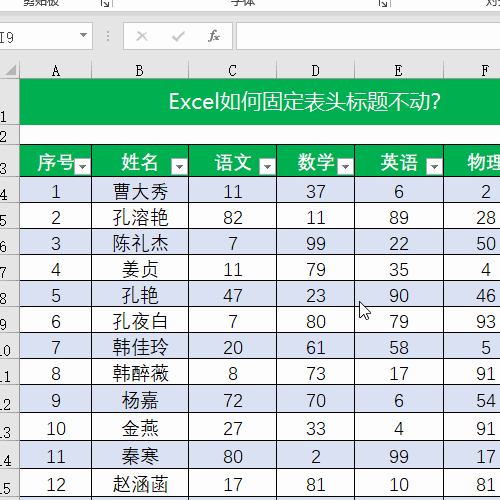Click 英语 score 58 for 韩佳玲
The image size is (500, 500).
pyautogui.click(x=399, y=346)
